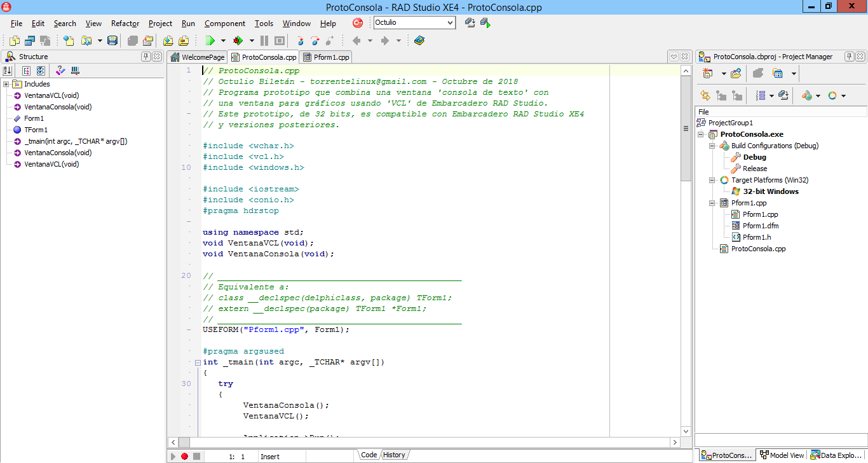Open the Refactor menu
Image resolution: width=868 pixels, height=463 pixels.
pyautogui.click(x=125, y=24)
